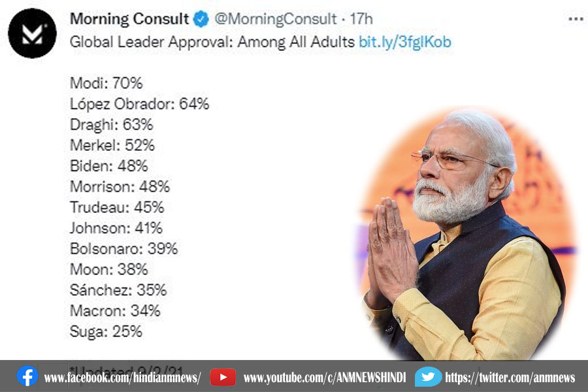Open the three-dot more options menu
The height and width of the screenshot is (392, 588).
coord(575,19)
